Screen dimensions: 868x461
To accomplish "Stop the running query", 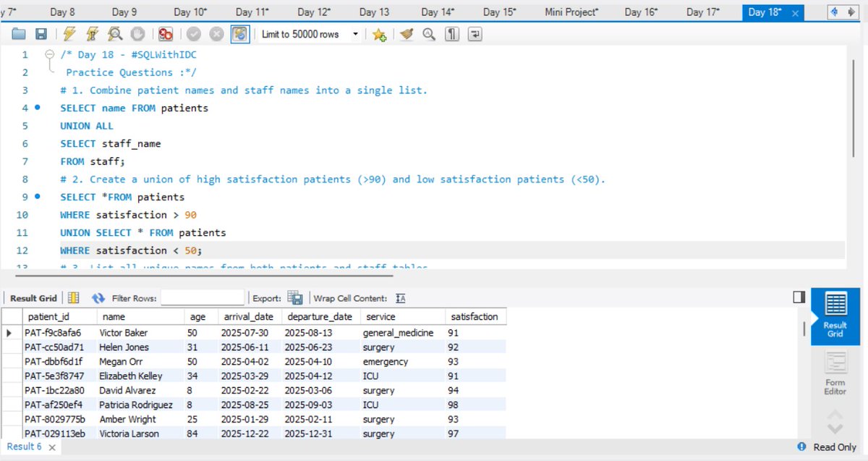I will [x=137, y=34].
